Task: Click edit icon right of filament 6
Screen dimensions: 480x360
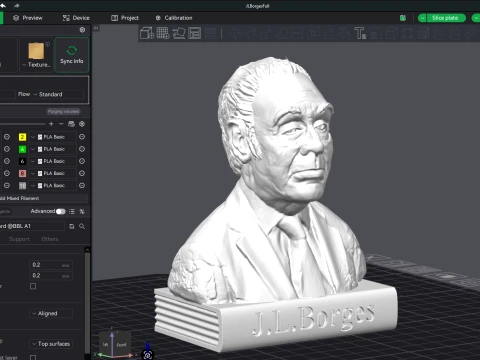Action: click(x=82, y=161)
